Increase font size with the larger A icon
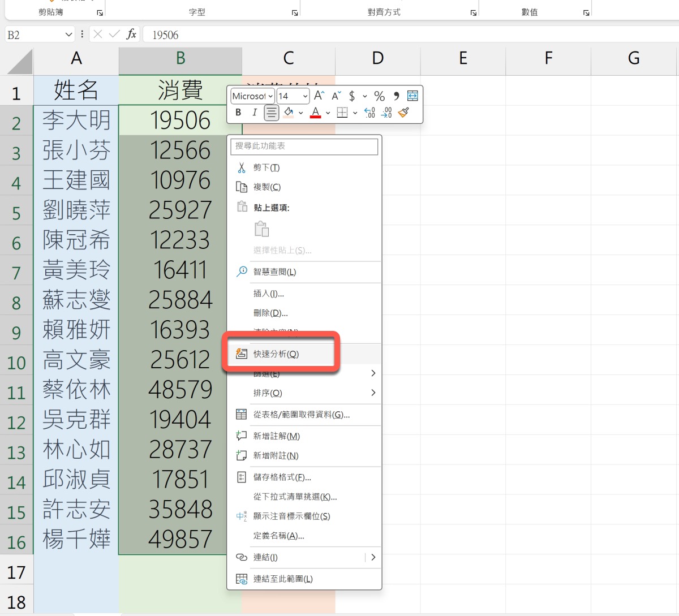 pyautogui.click(x=319, y=96)
